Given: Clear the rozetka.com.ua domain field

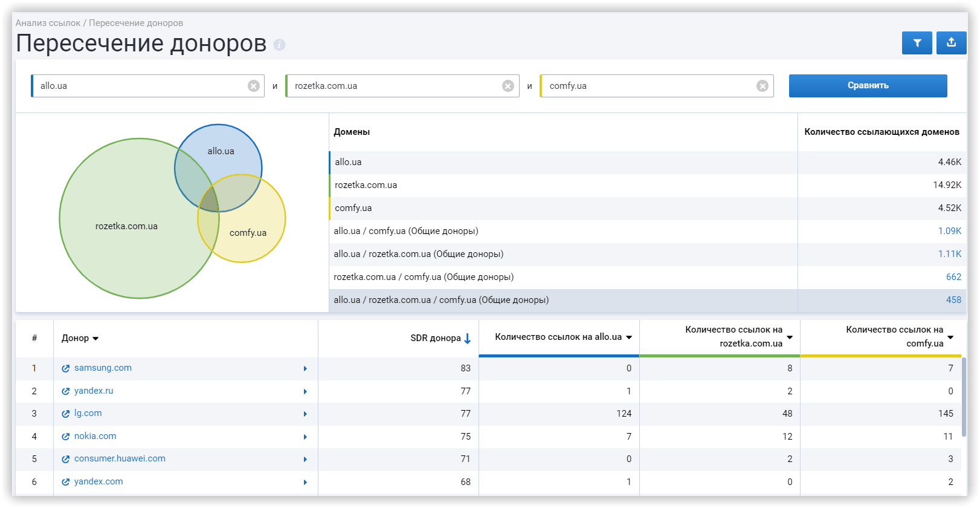Looking at the screenshot, I should tap(508, 86).
